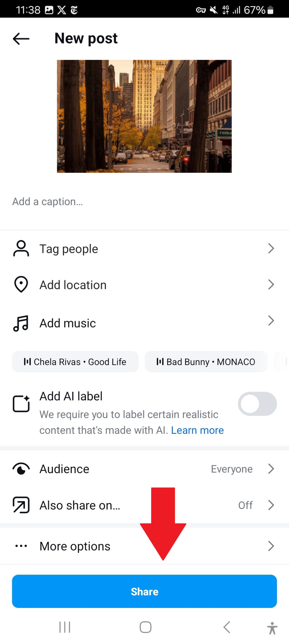Image resolution: width=289 pixels, height=644 pixels.
Task: Tap the Add music note icon
Action: coord(21,323)
